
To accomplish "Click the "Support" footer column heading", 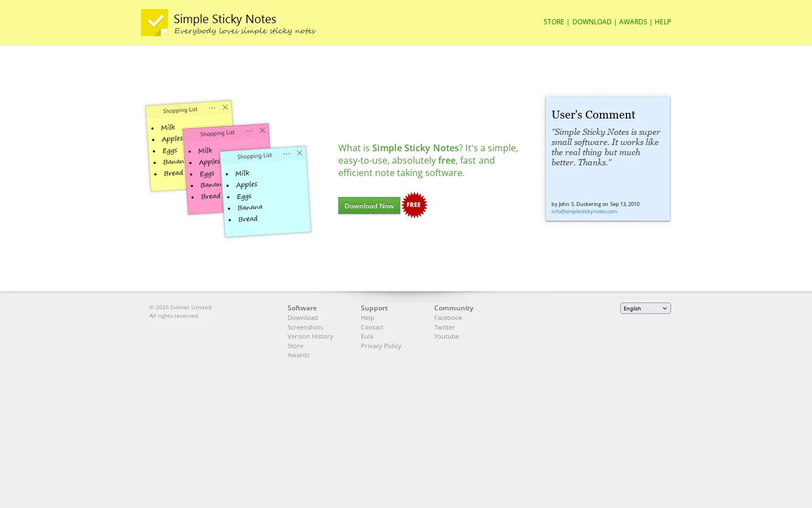I will coord(374,308).
